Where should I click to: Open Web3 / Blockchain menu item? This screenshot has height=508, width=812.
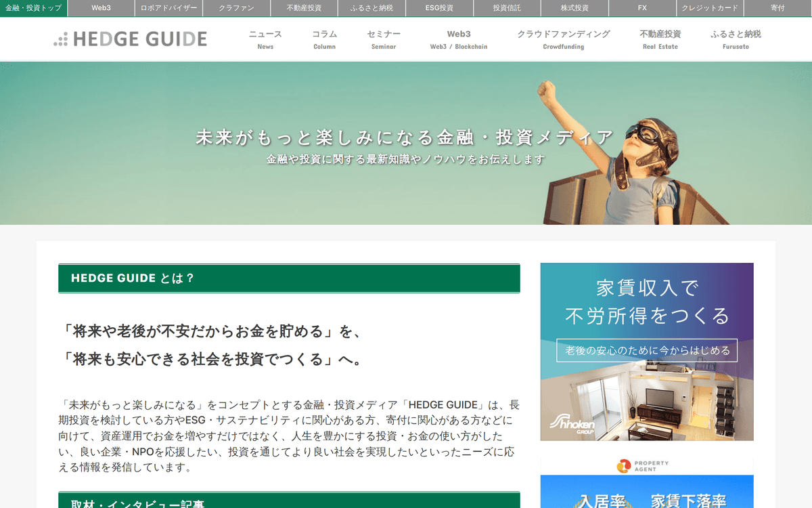tap(459, 39)
